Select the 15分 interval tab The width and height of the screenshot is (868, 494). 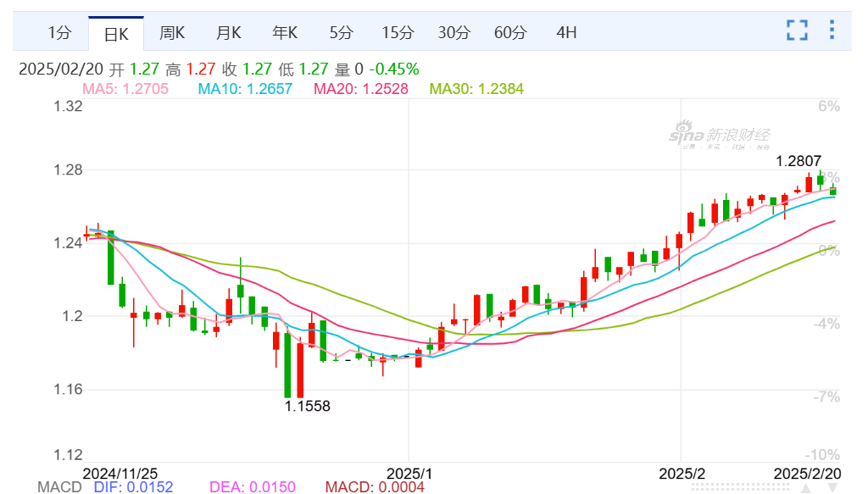coord(398,33)
